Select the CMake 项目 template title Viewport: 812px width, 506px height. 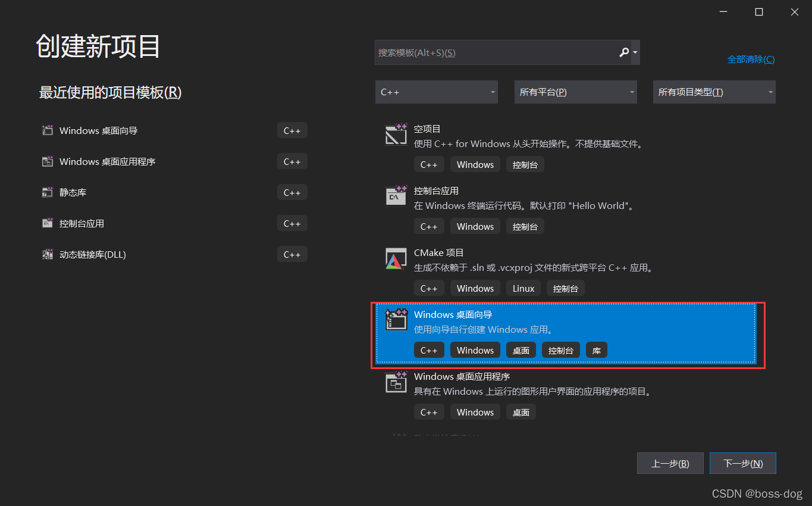point(439,252)
